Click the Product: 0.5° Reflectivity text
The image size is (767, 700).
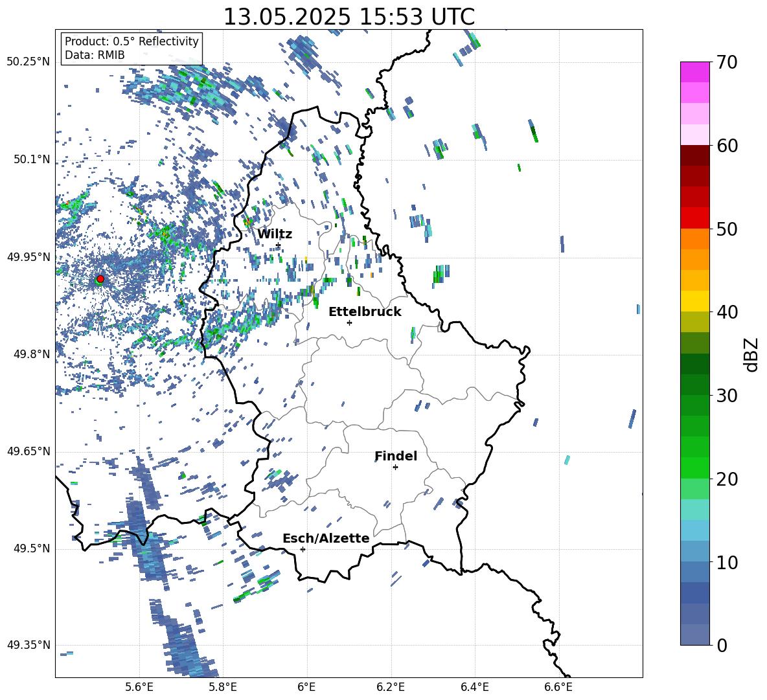tap(132, 41)
